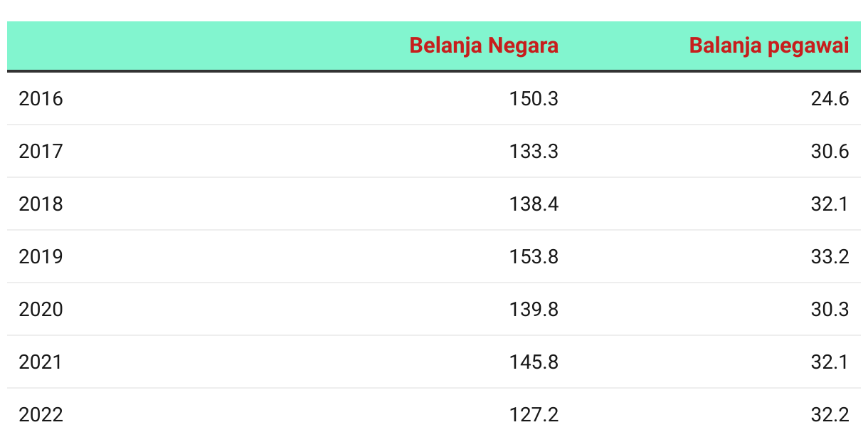Image resolution: width=868 pixels, height=447 pixels.
Task: Select the 2017 row label
Action: tap(41, 152)
